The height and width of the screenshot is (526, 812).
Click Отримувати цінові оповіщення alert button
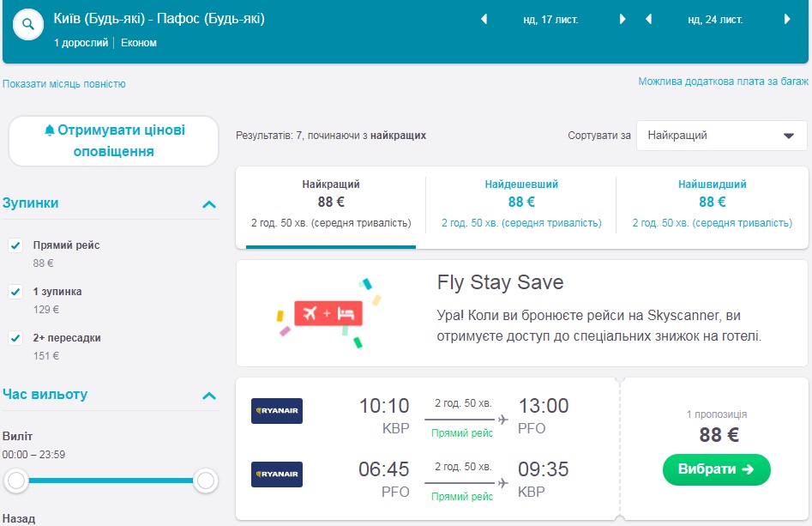coord(114,141)
